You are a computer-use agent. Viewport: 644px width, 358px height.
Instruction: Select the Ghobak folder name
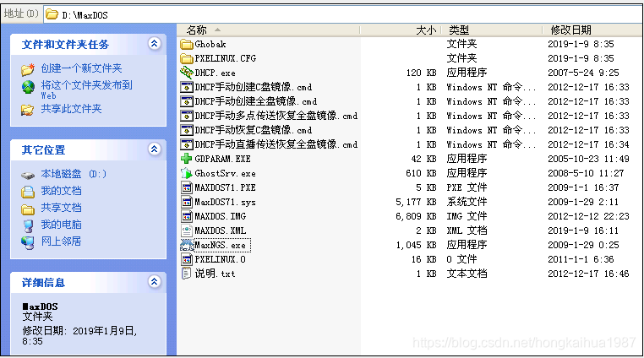[210, 45]
